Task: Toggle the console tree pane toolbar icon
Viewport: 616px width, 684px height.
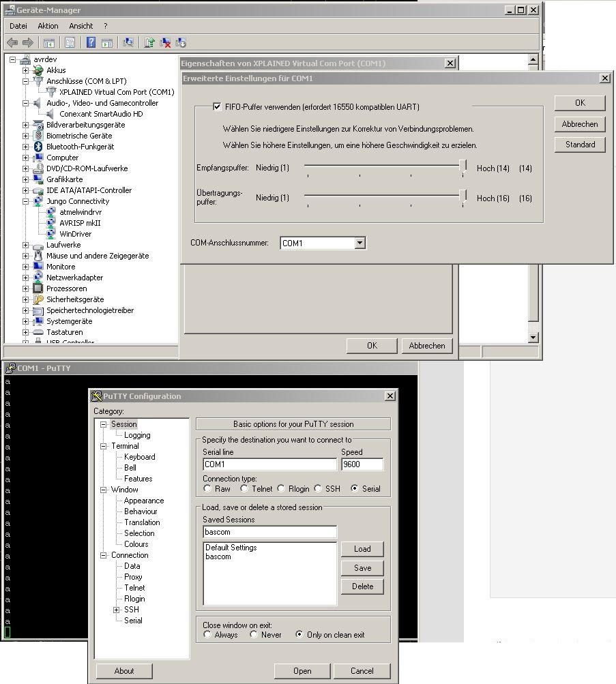Action: coord(49,42)
